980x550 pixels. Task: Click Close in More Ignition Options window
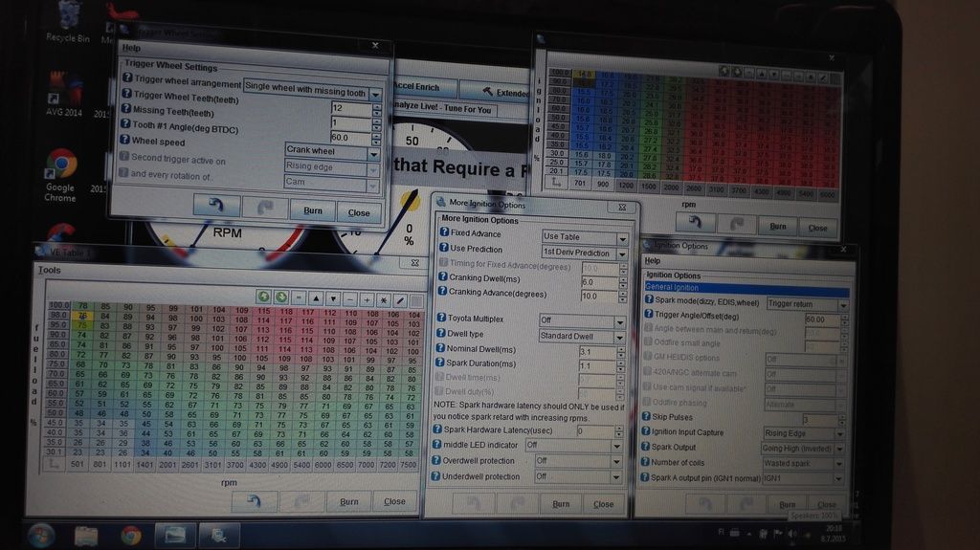point(603,504)
